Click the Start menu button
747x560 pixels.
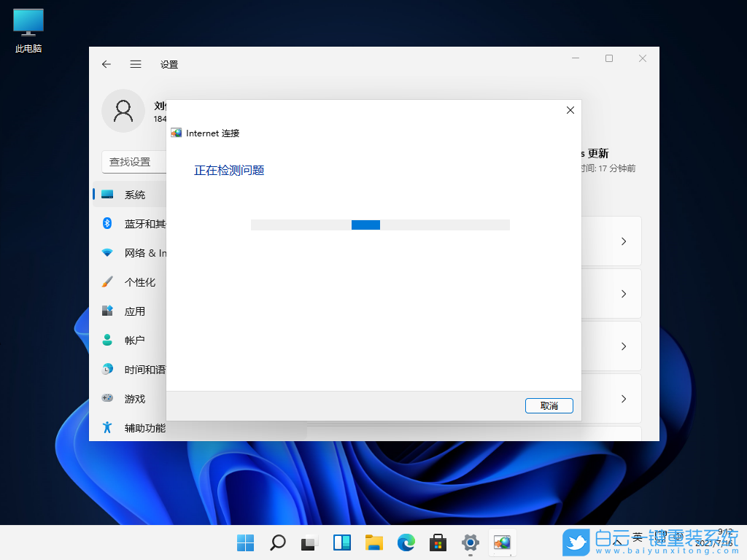click(x=245, y=542)
